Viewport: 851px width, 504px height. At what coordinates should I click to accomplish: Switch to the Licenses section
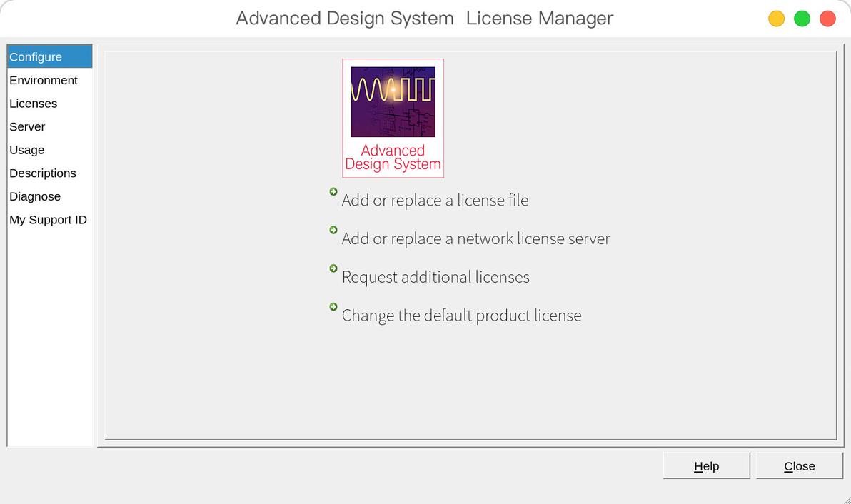(49, 103)
